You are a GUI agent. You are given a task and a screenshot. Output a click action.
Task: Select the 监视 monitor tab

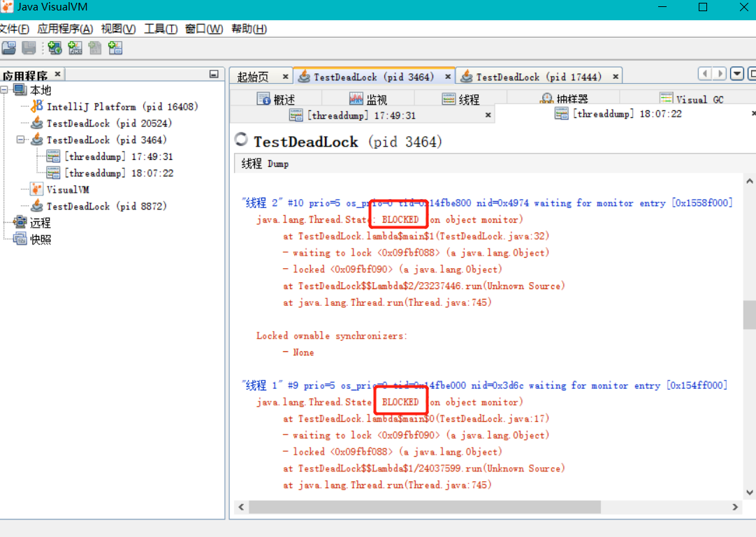(x=368, y=99)
